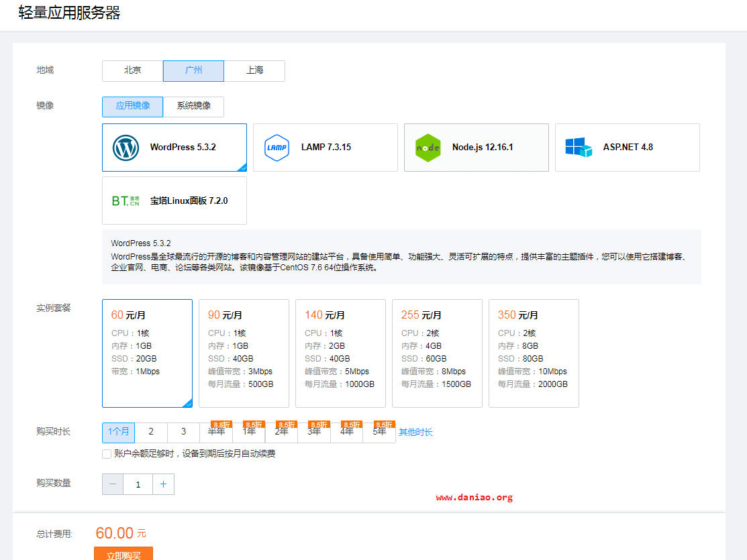Choose the WordPress 5.3.2 image card
Viewport: 747px width, 560px height.
[175, 148]
